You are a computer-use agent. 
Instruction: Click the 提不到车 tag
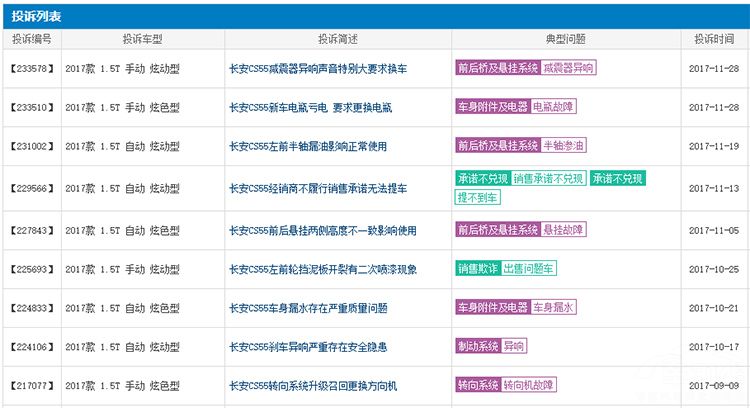click(x=478, y=198)
